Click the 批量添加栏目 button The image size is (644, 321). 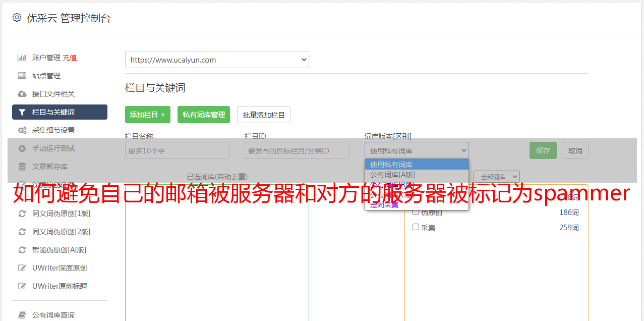[264, 115]
